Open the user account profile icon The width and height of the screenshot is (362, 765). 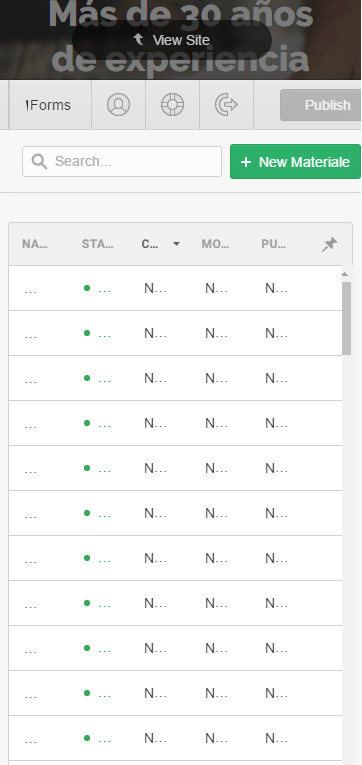point(119,105)
